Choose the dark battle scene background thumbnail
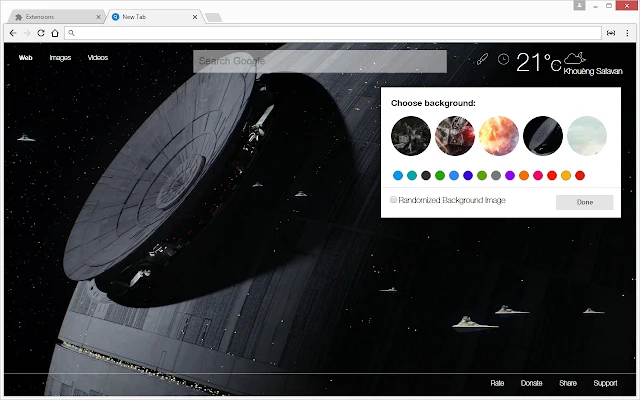Screen dimensions: 640x400 point(411,136)
